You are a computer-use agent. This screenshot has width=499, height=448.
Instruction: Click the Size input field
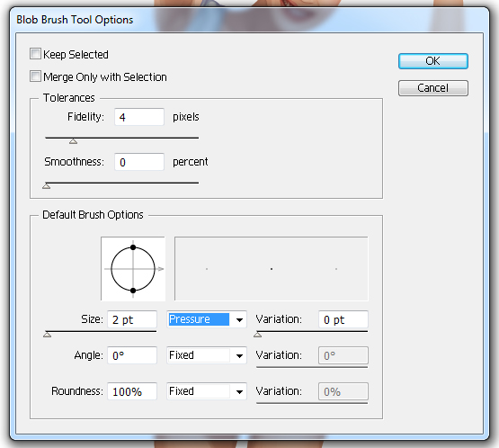point(132,319)
